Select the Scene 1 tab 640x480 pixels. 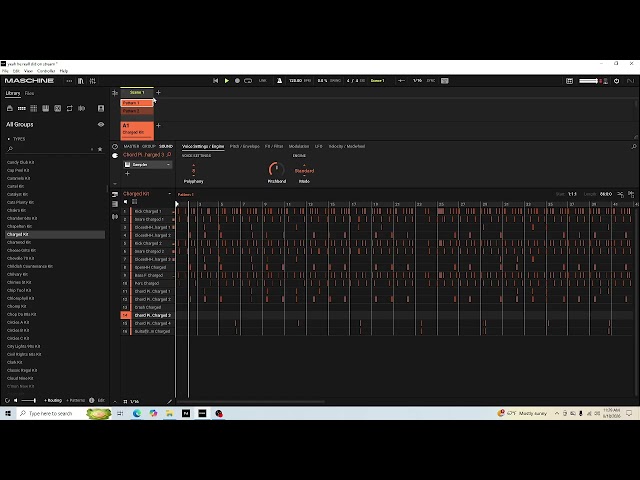click(x=137, y=93)
